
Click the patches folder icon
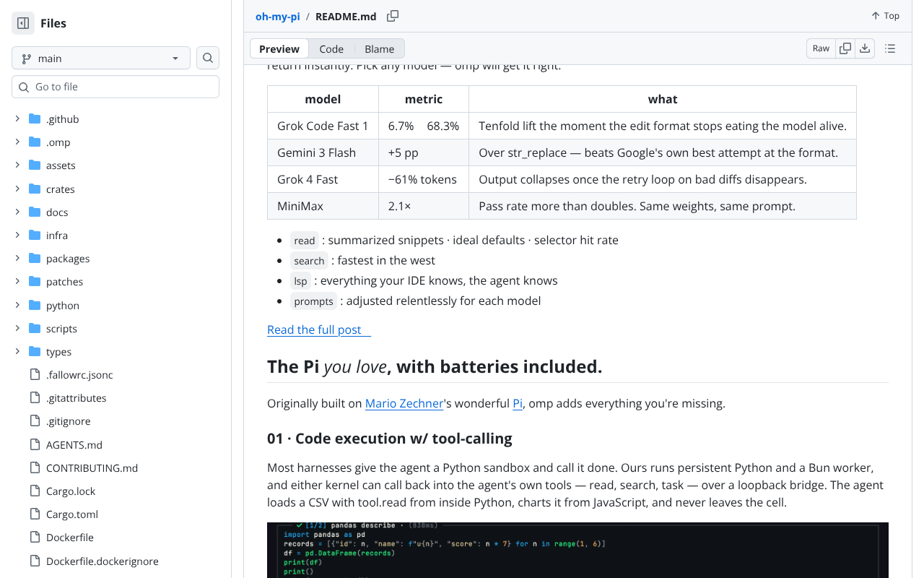(x=35, y=281)
